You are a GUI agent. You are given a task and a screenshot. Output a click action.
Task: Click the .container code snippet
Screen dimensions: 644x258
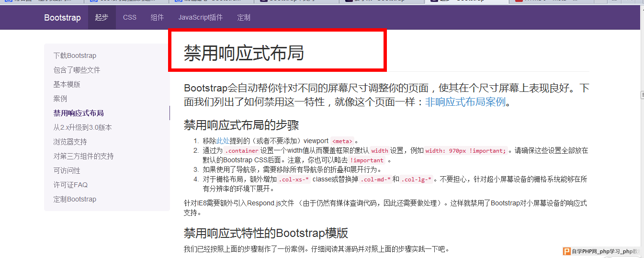click(x=241, y=151)
